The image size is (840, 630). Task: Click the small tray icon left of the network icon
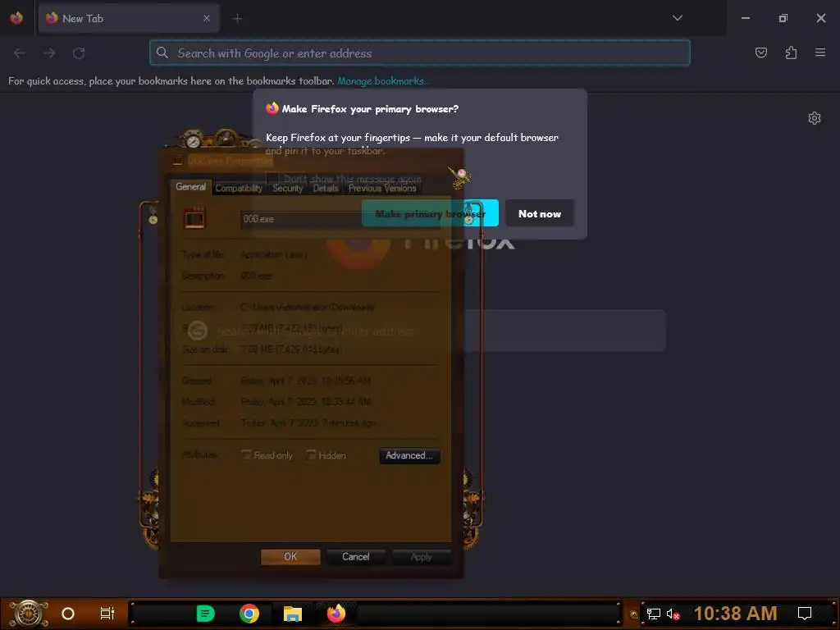pyautogui.click(x=634, y=614)
